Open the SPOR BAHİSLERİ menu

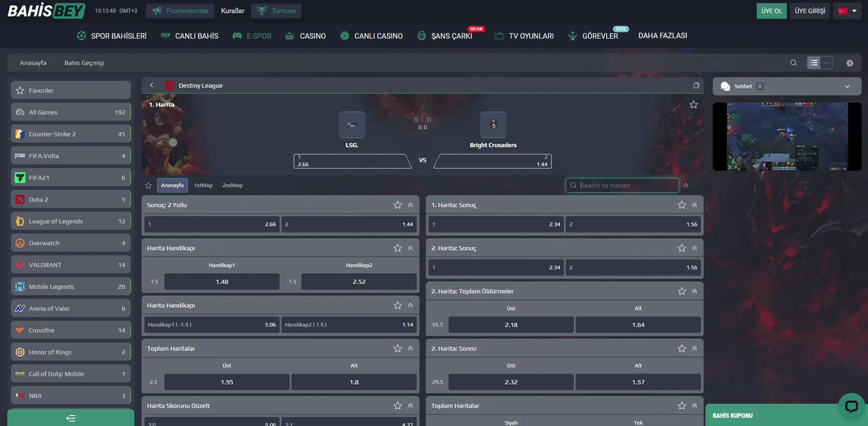click(x=112, y=36)
